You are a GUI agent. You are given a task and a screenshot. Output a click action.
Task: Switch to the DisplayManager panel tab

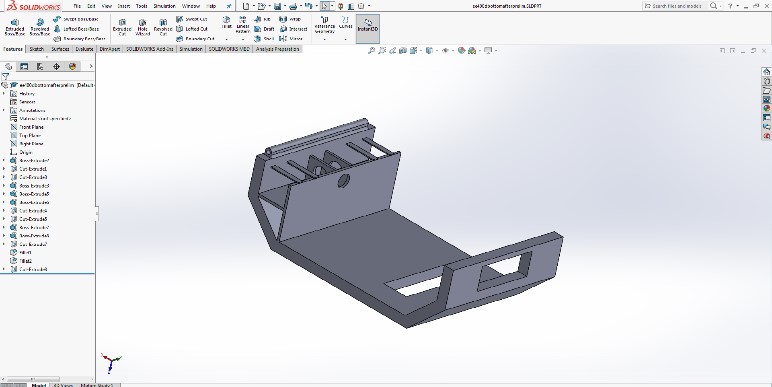(72, 66)
